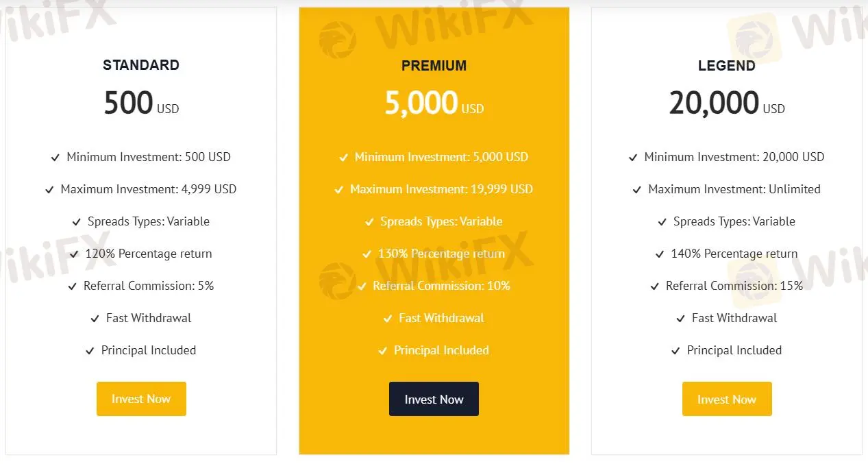Click checkmark beside Premium Fast Withdrawal
The width and height of the screenshot is (868, 464).
click(x=388, y=319)
